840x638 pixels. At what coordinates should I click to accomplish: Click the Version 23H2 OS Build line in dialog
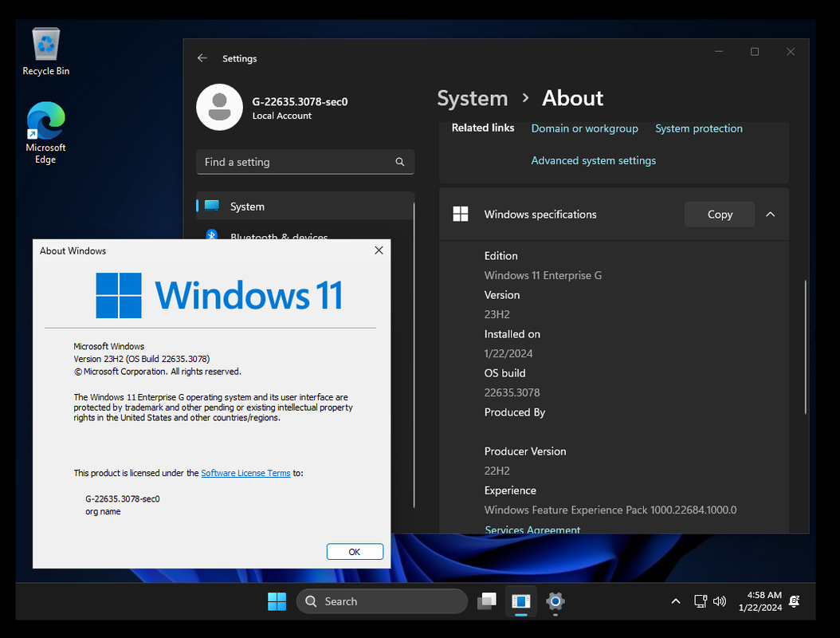click(x=141, y=359)
